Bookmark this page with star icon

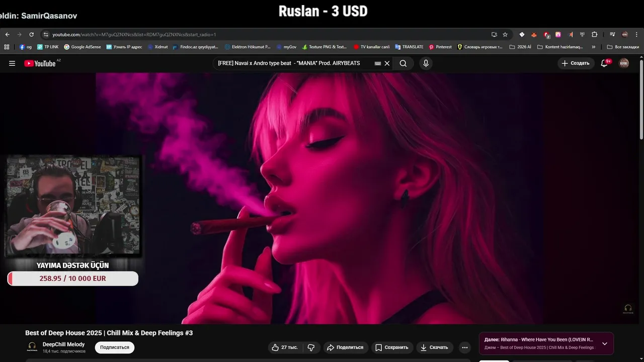(x=505, y=35)
